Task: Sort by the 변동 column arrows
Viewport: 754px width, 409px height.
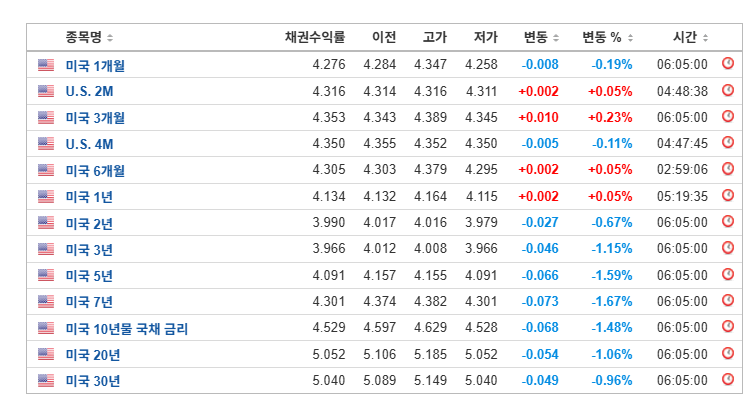Action: [x=556, y=37]
